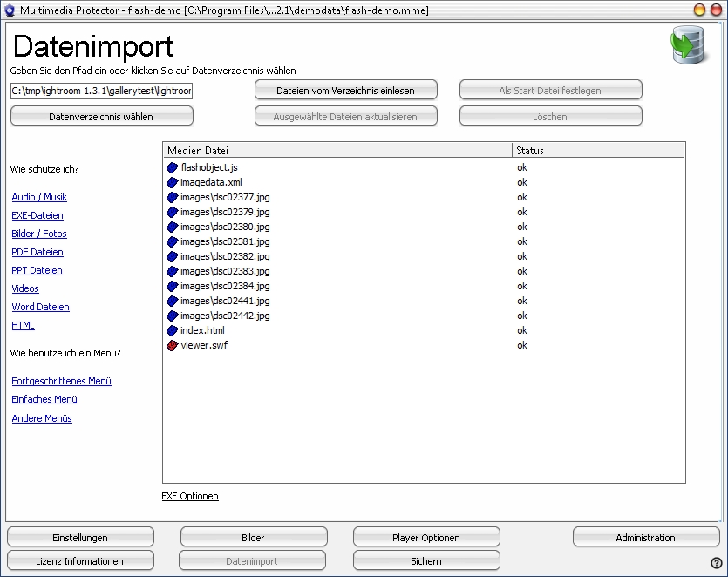Click the Datenverzeichnis wählen button
This screenshot has width=728, height=577.
point(101,116)
